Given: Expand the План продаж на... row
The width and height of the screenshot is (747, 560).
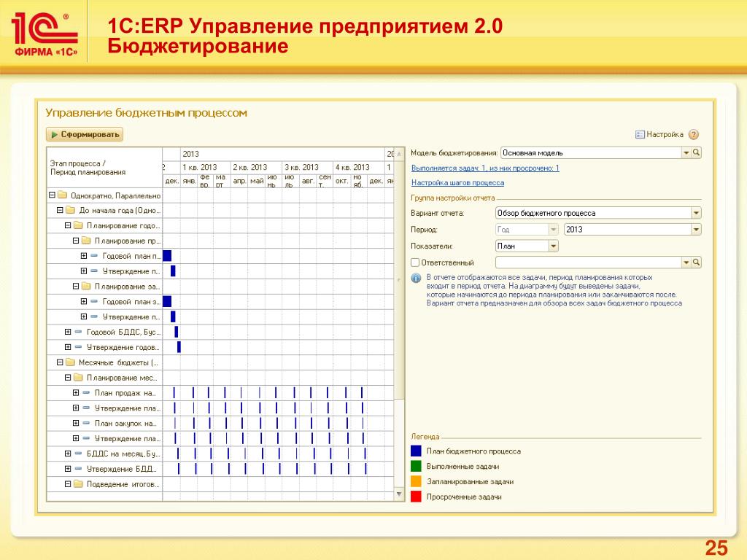Looking at the screenshot, I should click(x=76, y=393).
